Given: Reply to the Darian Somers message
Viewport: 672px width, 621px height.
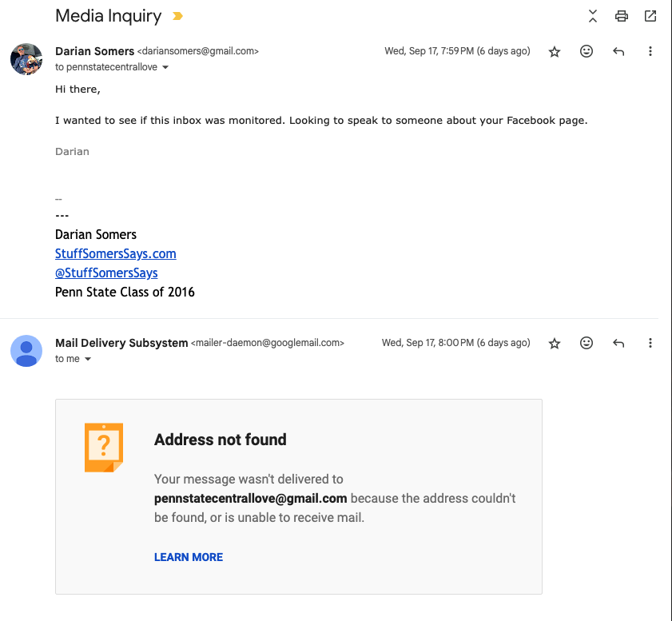Looking at the screenshot, I should coord(618,51).
